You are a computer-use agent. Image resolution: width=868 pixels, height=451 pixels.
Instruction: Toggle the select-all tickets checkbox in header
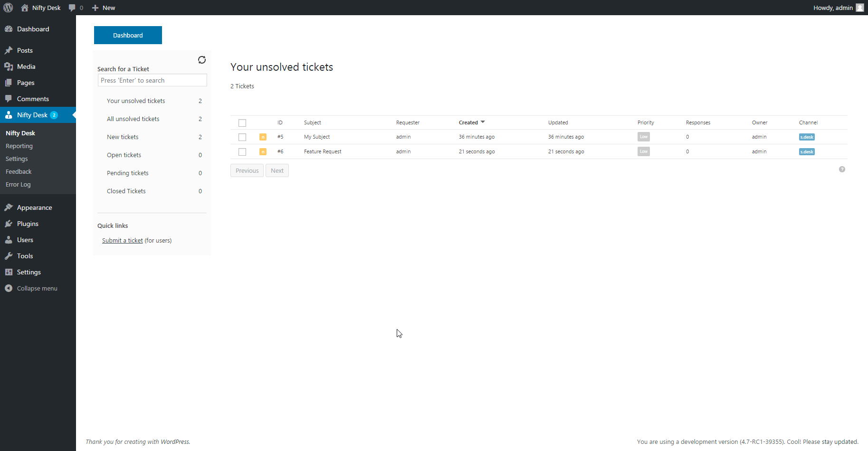click(242, 123)
